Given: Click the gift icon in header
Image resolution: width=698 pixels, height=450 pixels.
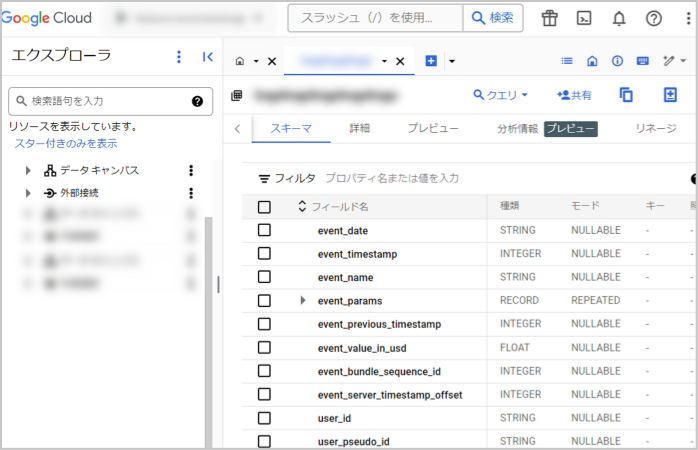Looking at the screenshot, I should tap(549, 18).
